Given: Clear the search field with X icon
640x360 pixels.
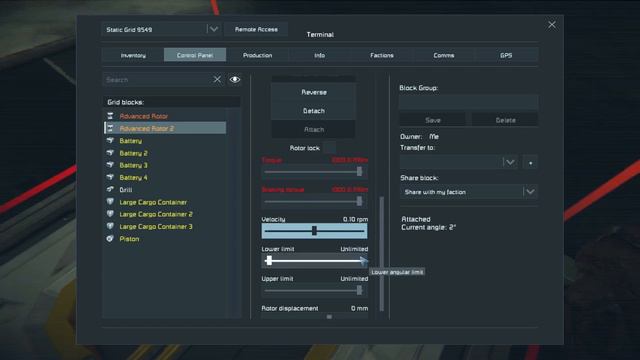Looking at the screenshot, I should click(217, 80).
